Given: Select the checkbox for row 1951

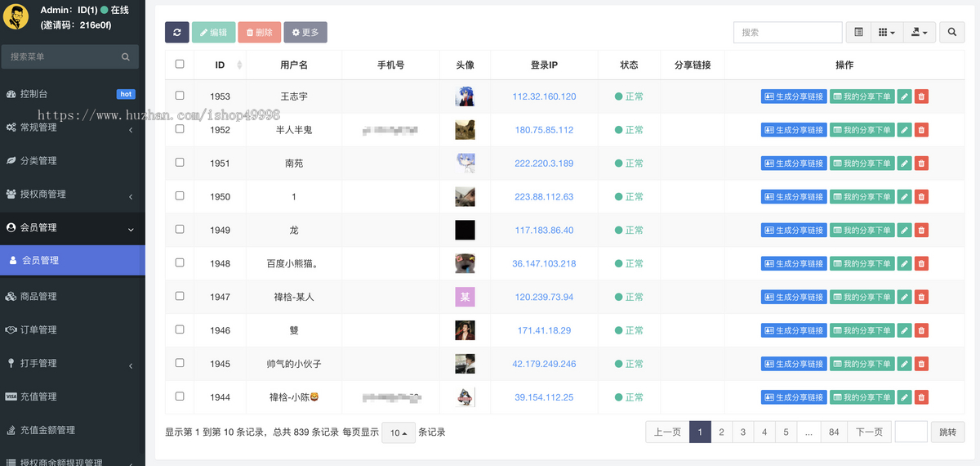Looking at the screenshot, I should click(x=180, y=163).
